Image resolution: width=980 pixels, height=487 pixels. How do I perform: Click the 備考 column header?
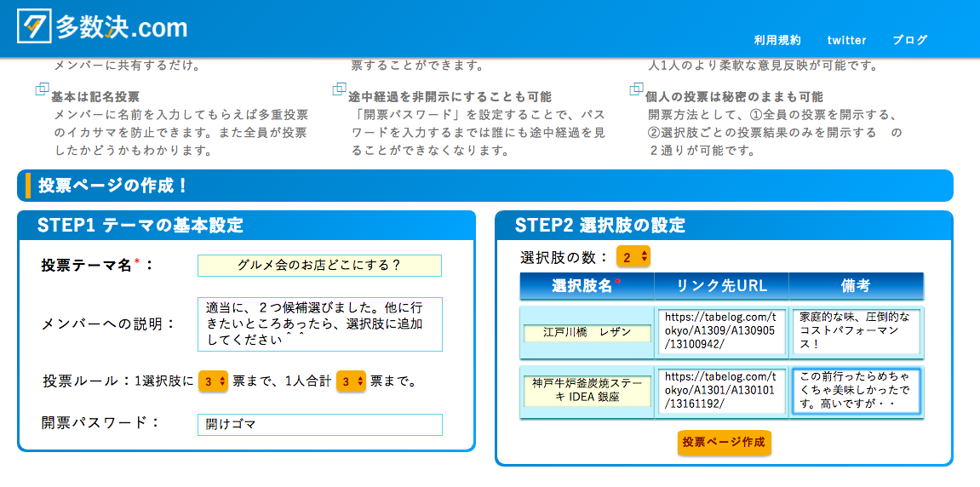856,285
